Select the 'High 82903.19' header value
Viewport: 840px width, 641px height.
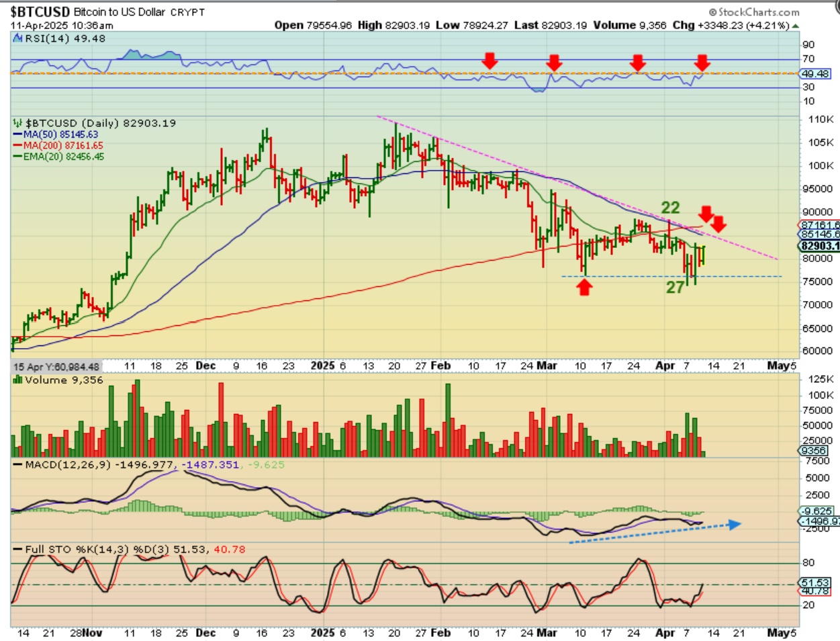tap(393, 26)
